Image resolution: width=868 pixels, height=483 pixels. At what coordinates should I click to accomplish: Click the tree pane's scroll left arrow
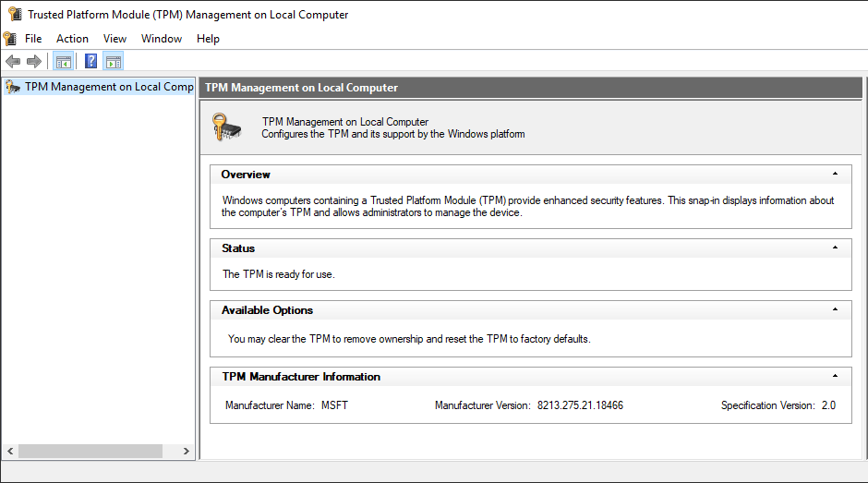click(10, 452)
